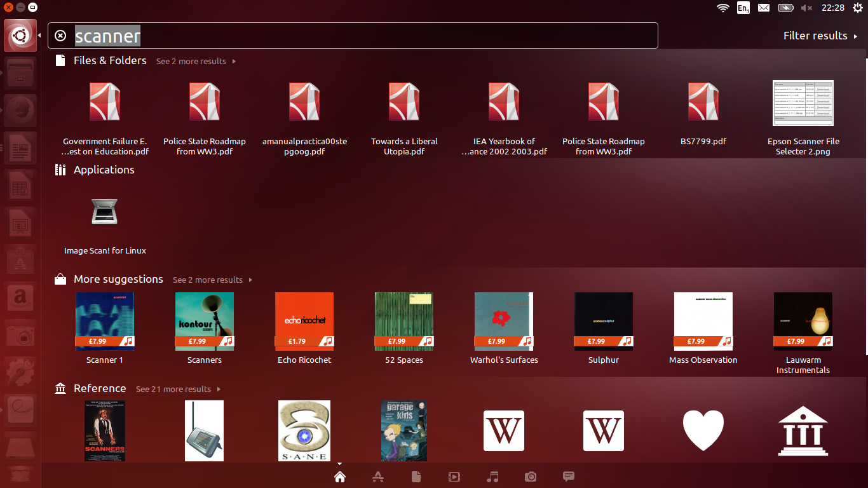This screenshot has height=488, width=868.
Task: Open the Scanners movie poster reference
Action: pyautogui.click(x=105, y=431)
